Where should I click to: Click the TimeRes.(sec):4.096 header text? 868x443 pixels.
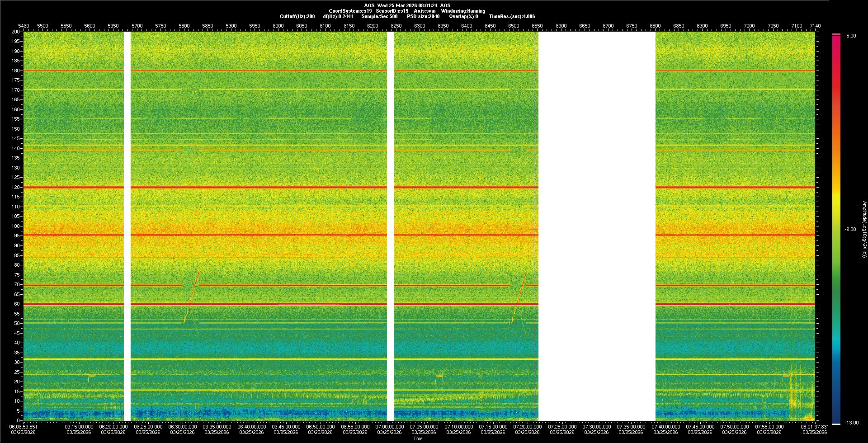(x=512, y=16)
